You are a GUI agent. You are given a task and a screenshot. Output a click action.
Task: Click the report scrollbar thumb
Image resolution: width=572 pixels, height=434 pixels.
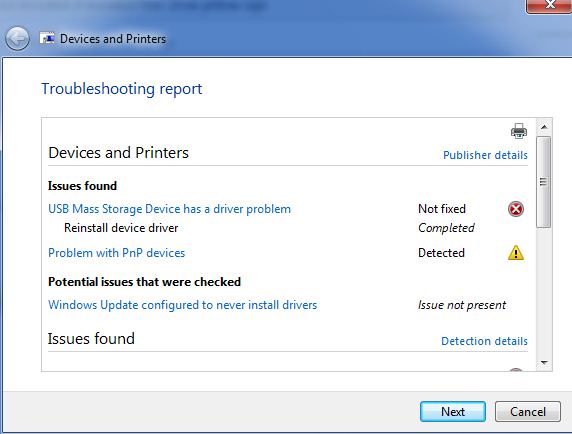tap(544, 182)
